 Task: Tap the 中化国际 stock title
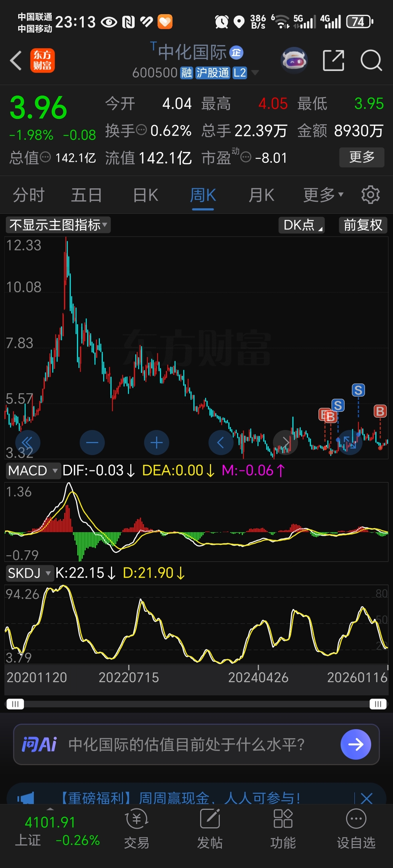[192, 53]
